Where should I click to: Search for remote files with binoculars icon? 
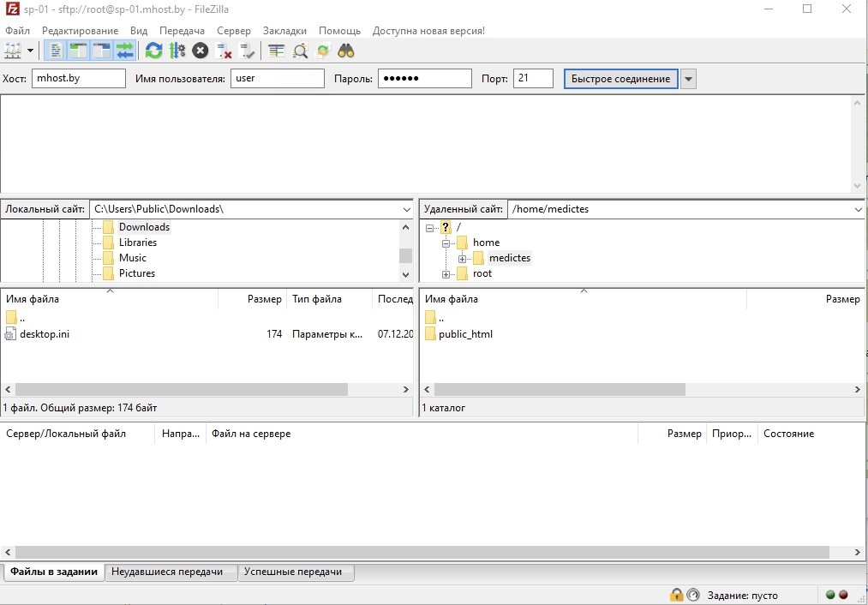tap(346, 51)
